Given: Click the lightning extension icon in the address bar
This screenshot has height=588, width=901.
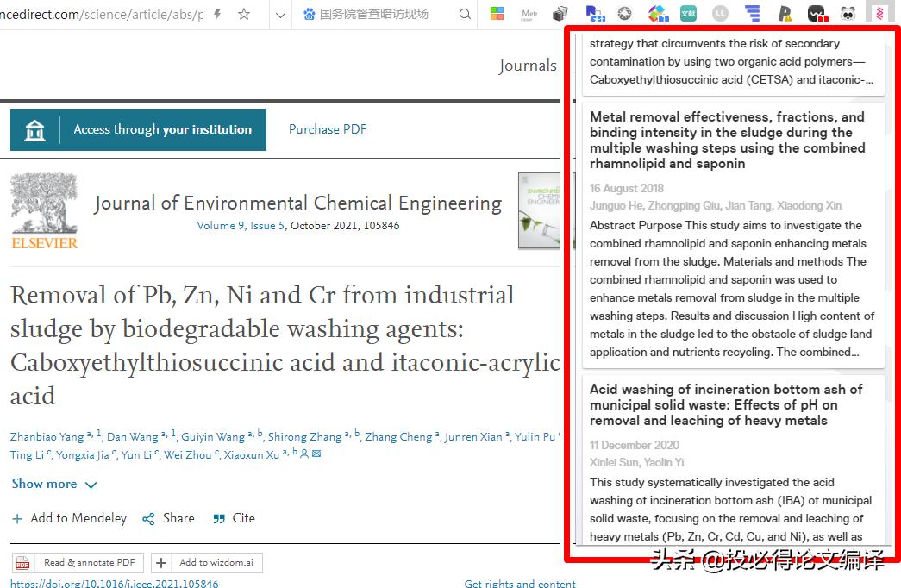Looking at the screenshot, I should pos(217,14).
